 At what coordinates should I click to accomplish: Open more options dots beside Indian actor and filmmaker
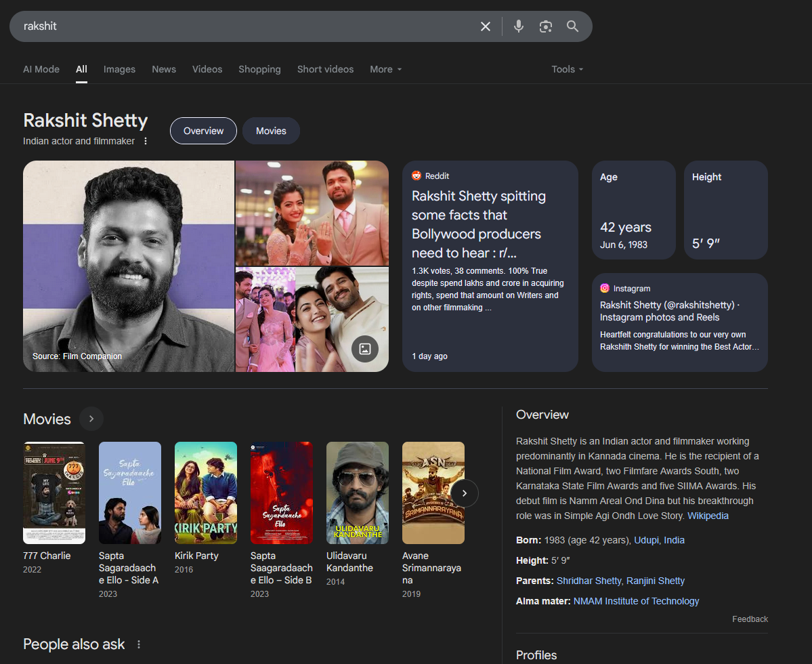146,141
